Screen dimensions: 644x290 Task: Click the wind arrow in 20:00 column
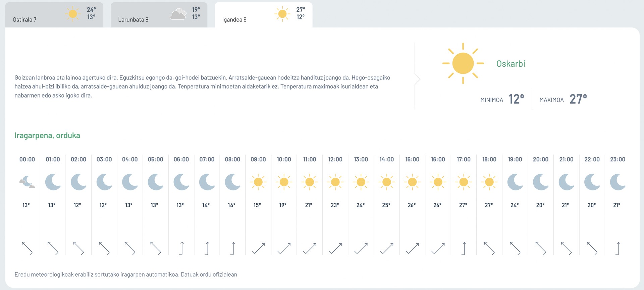tap(541, 248)
